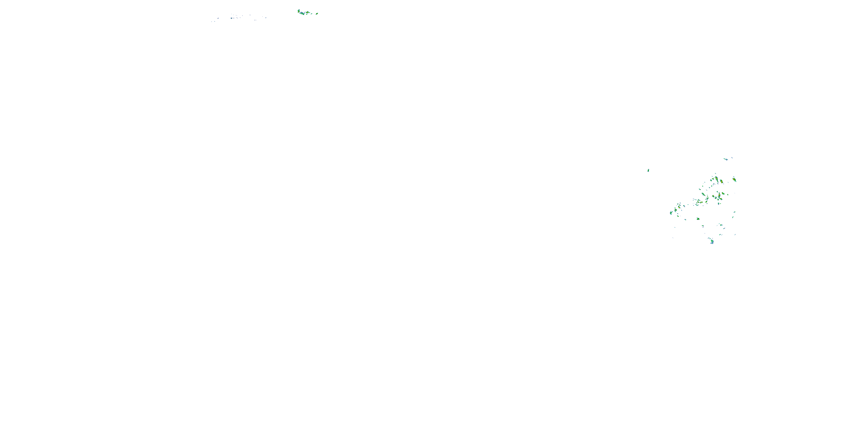Click the westernmost green echo of the right cluster

click(x=671, y=213)
